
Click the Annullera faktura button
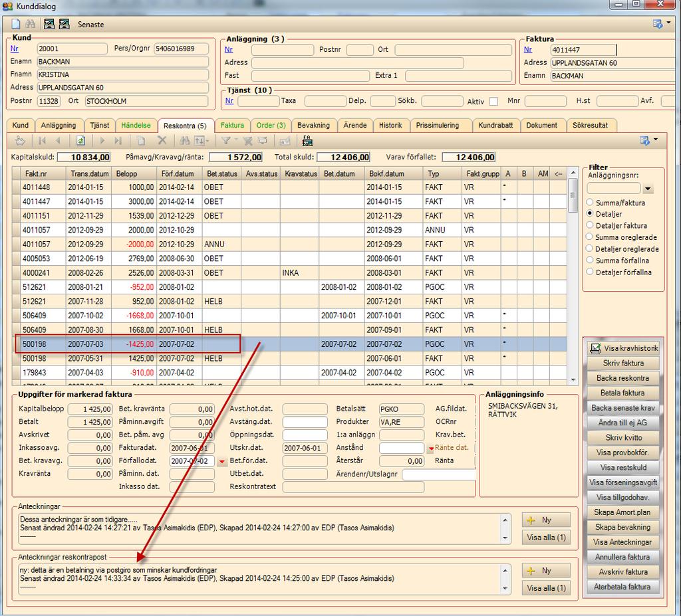tap(623, 557)
